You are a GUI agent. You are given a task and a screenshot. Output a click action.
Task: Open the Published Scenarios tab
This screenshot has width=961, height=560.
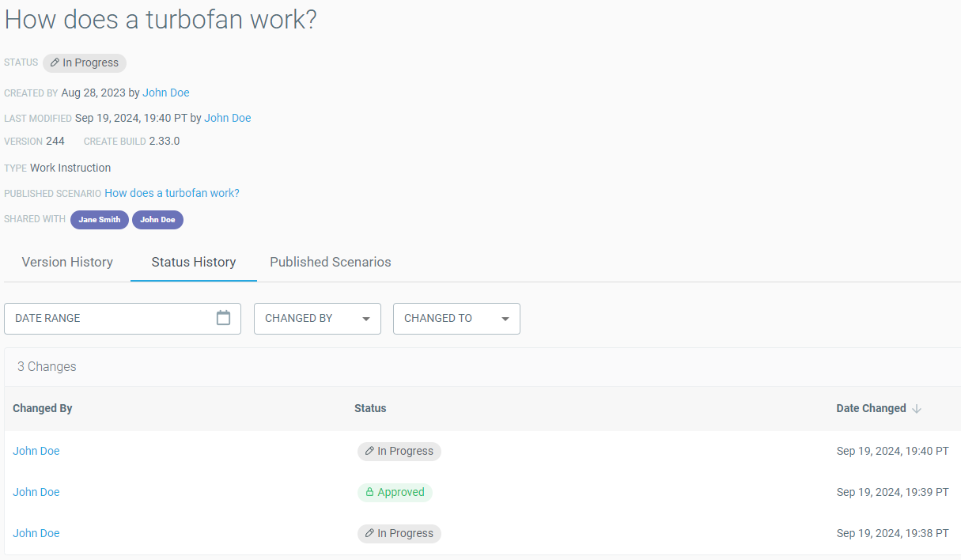coord(331,262)
